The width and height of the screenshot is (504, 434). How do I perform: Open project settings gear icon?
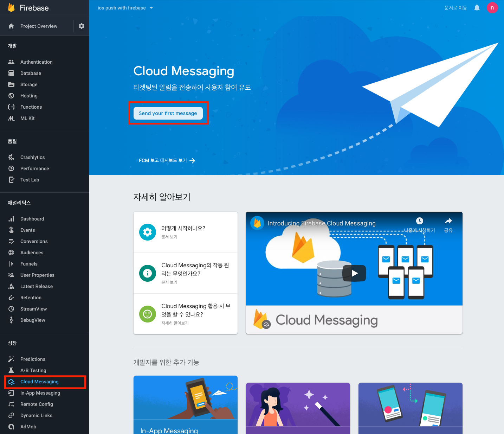pos(82,26)
